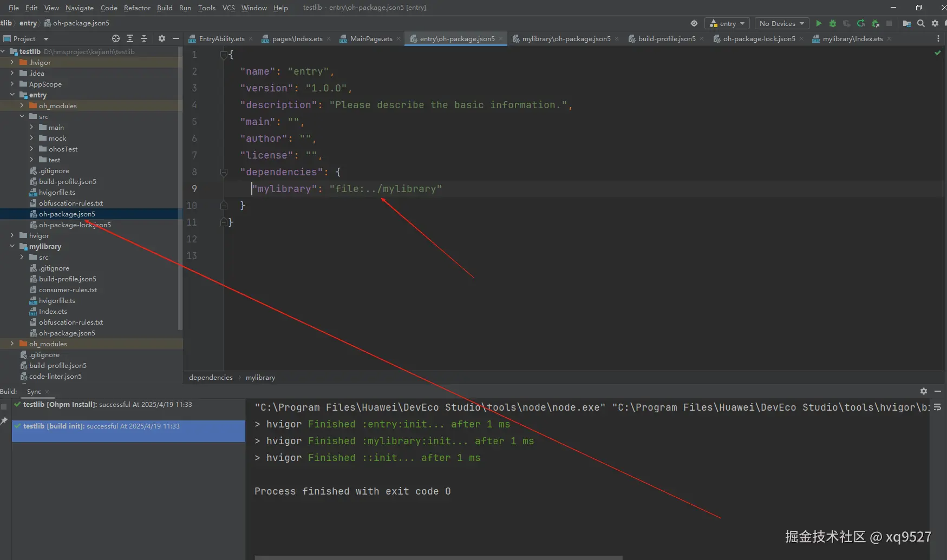Click the build output horizontal scrollbar

(439, 557)
